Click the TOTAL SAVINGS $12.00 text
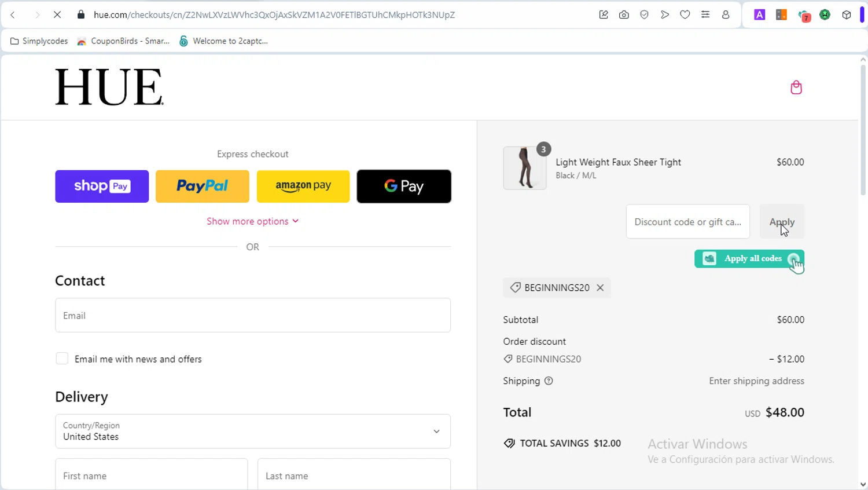The height and width of the screenshot is (490, 868). [x=570, y=443]
